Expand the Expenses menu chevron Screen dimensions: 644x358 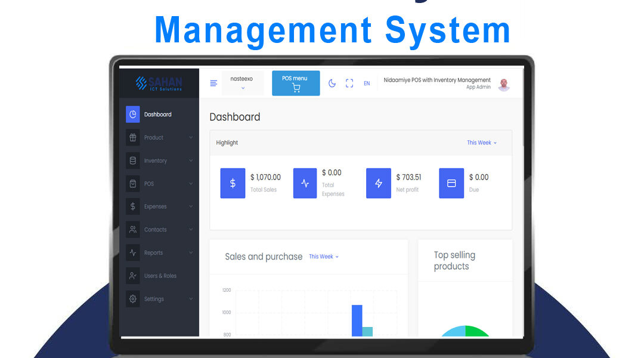tap(191, 206)
